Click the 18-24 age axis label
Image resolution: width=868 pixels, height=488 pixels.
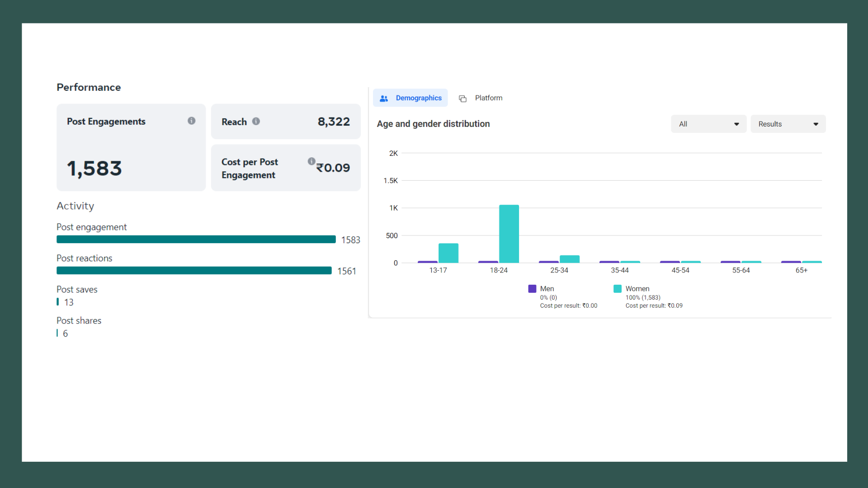click(x=499, y=270)
